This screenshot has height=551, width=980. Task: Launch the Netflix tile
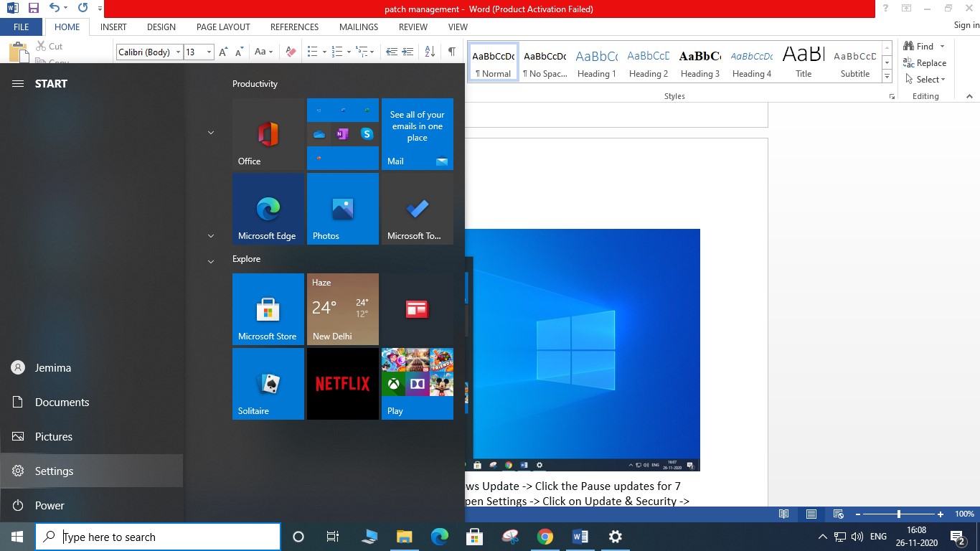343,384
